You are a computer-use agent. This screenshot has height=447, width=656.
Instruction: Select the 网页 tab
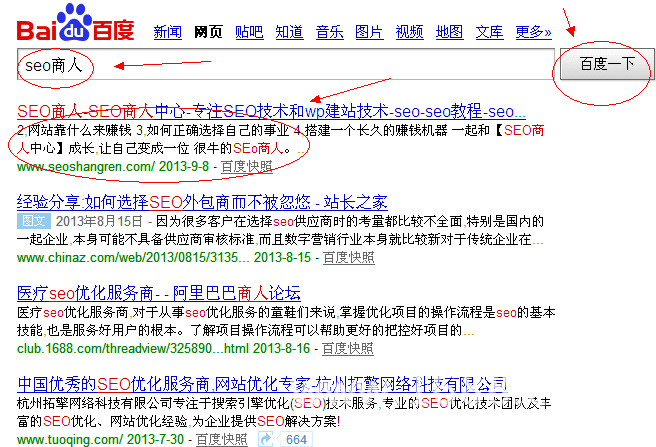click(208, 32)
